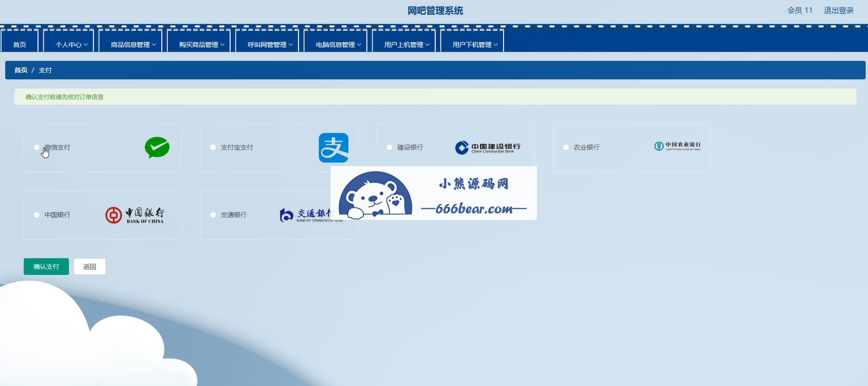Open the 商品信息管理 menu

tap(130, 41)
